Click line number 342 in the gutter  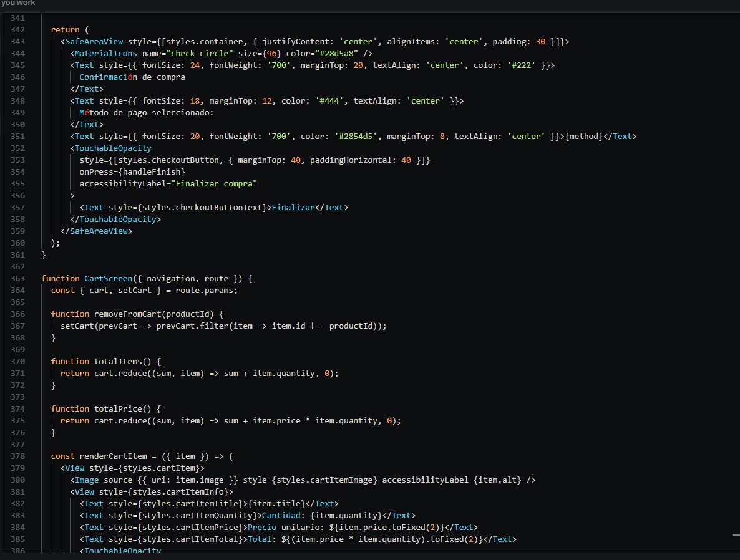coord(17,30)
